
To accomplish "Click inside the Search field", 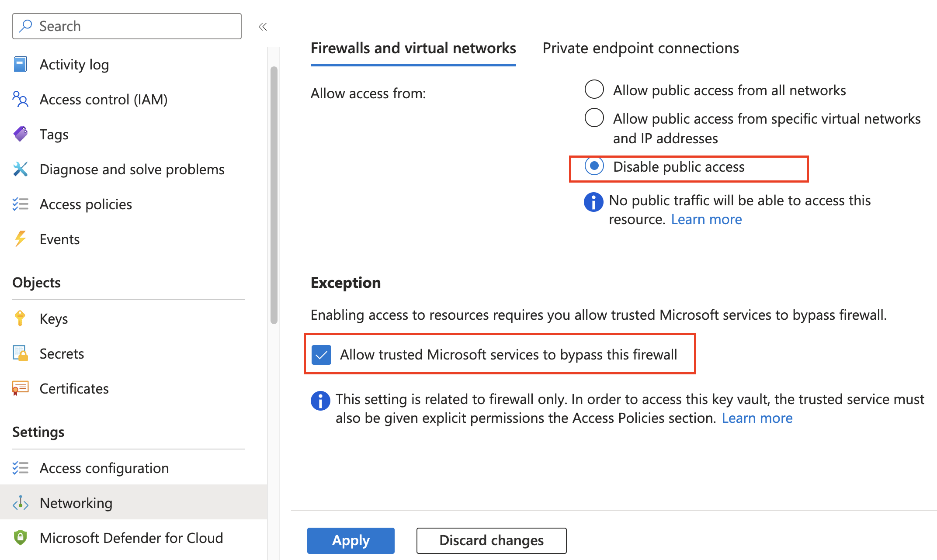I will click(x=127, y=26).
